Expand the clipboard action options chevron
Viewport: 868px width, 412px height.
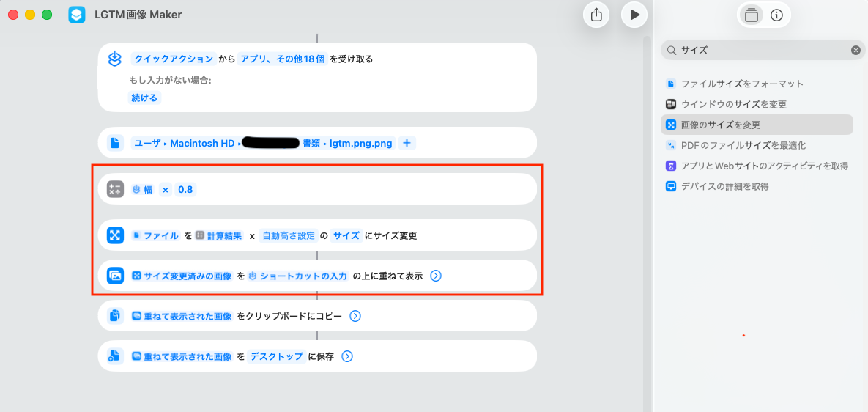click(x=355, y=316)
